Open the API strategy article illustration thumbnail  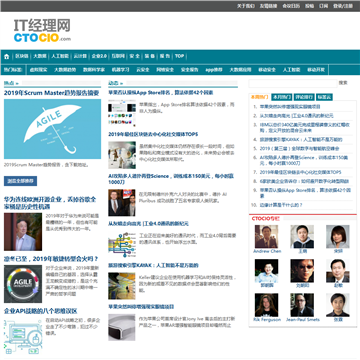(x=23, y=336)
